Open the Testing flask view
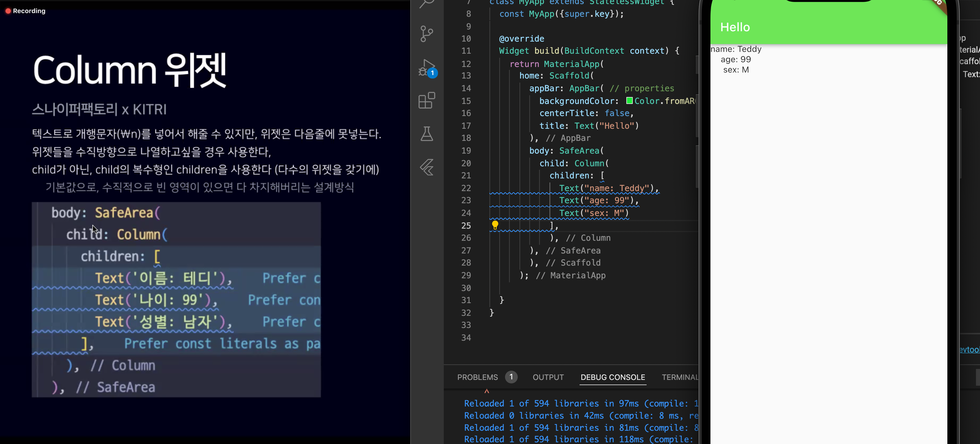The image size is (980, 444). pyautogui.click(x=426, y=134)
